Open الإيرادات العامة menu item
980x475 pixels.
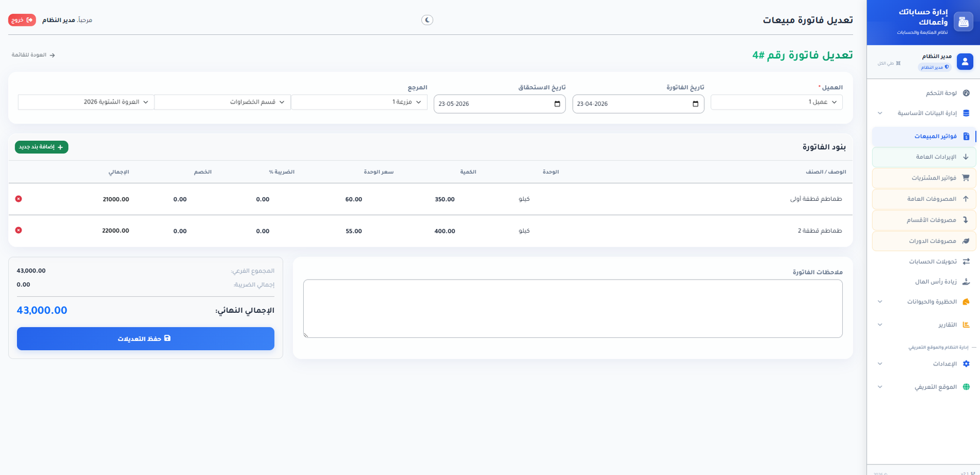click(924, 157)
